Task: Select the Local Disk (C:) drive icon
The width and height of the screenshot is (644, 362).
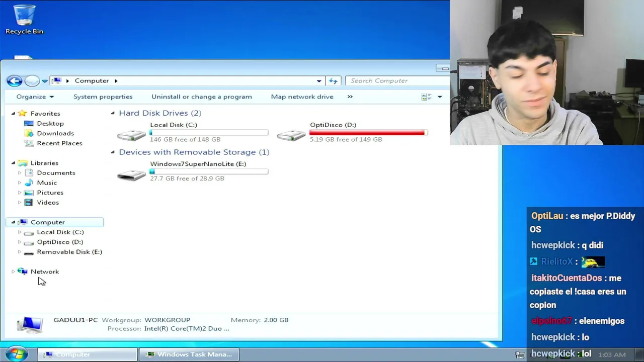Action: click(x=131, y=134)
